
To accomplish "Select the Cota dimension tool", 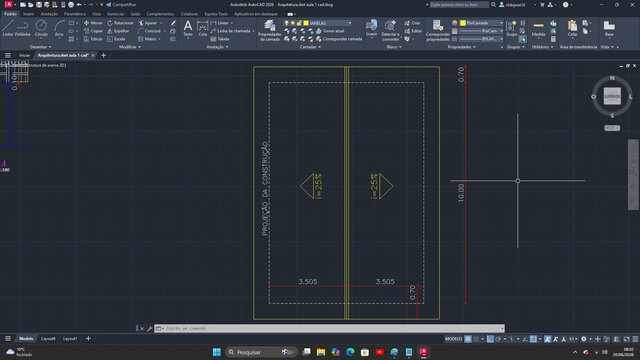I will click(202, 28).
